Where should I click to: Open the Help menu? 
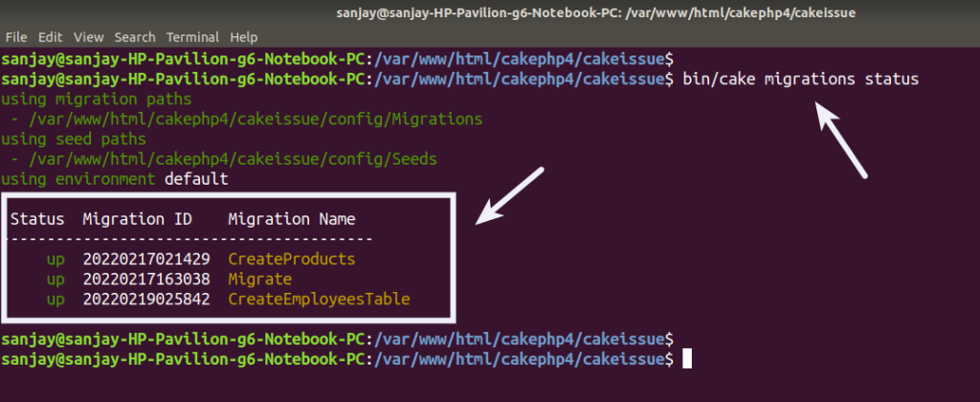(244, 37)
